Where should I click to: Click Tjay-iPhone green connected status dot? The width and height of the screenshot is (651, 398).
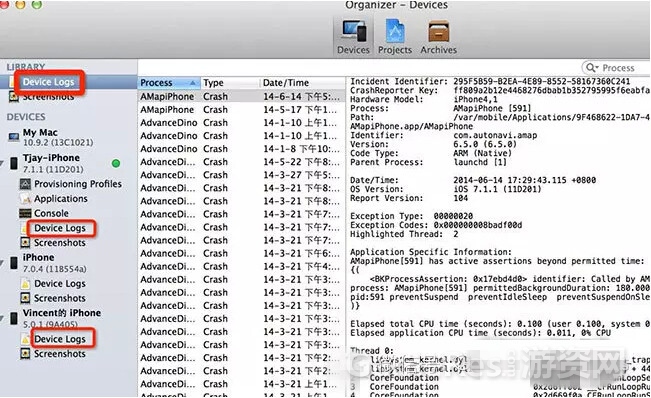[116, 164]
